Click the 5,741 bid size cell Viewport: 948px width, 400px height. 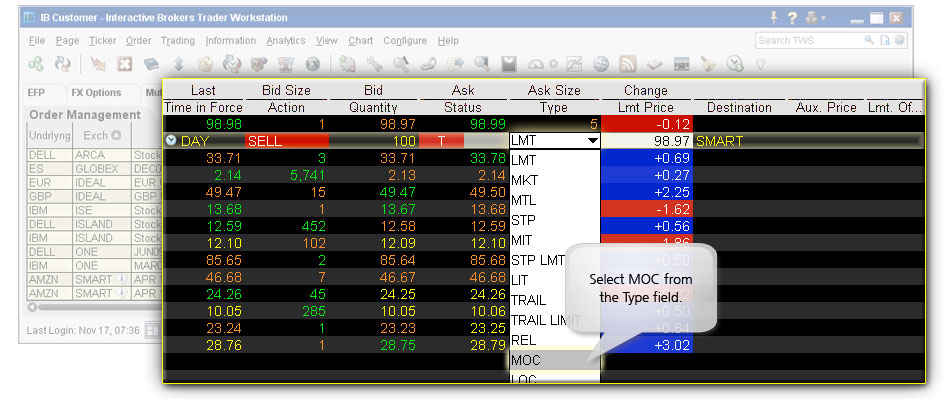pyautogui.click(x=287, y=175)
